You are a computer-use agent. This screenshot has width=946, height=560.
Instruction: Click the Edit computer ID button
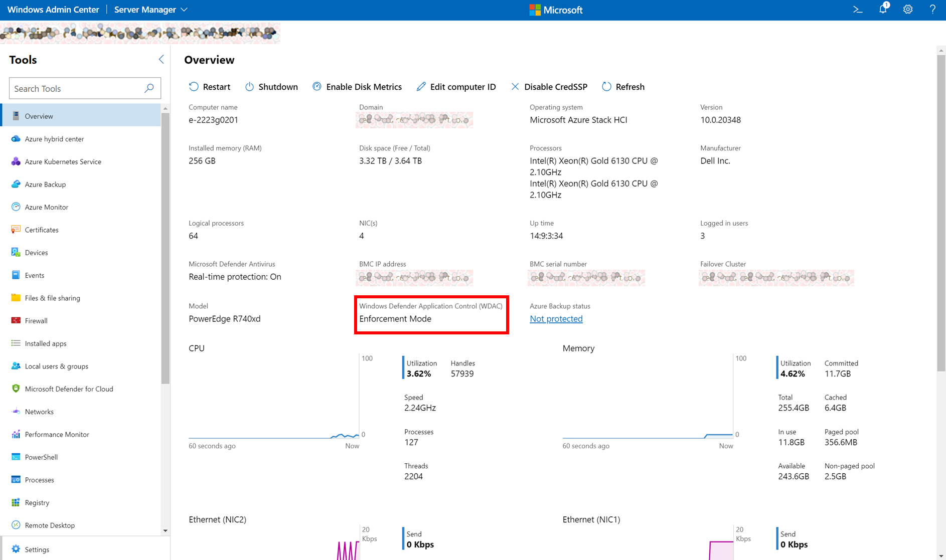pyautogui.click(x=456, y=87)
